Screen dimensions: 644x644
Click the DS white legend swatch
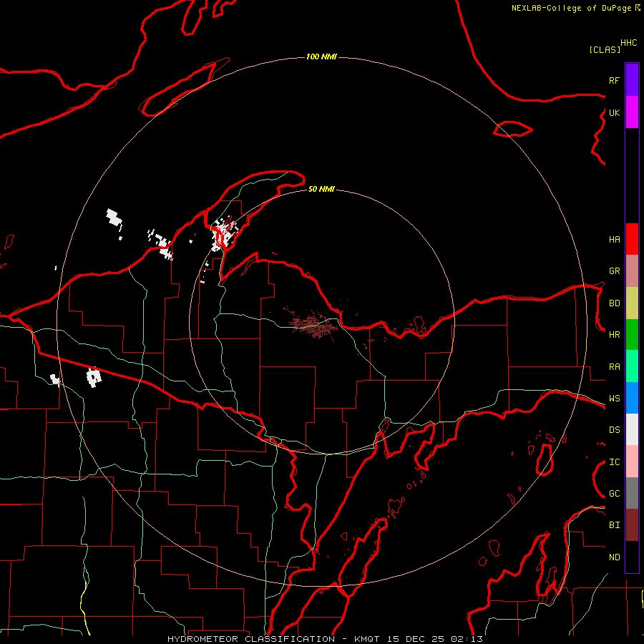tap(632, 429)
